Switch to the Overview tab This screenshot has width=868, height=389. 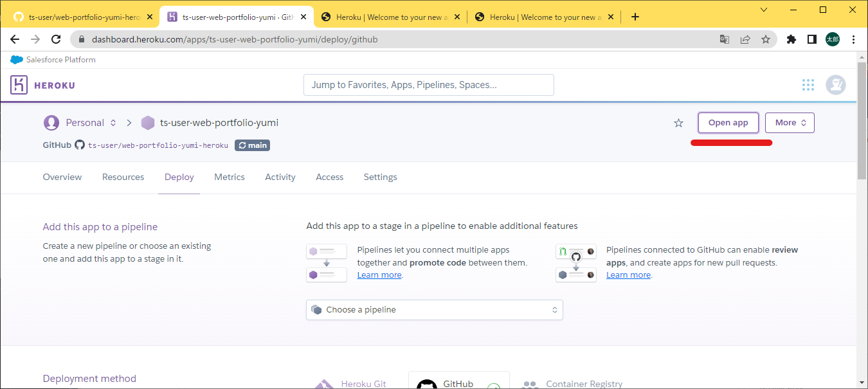point(62,177)
